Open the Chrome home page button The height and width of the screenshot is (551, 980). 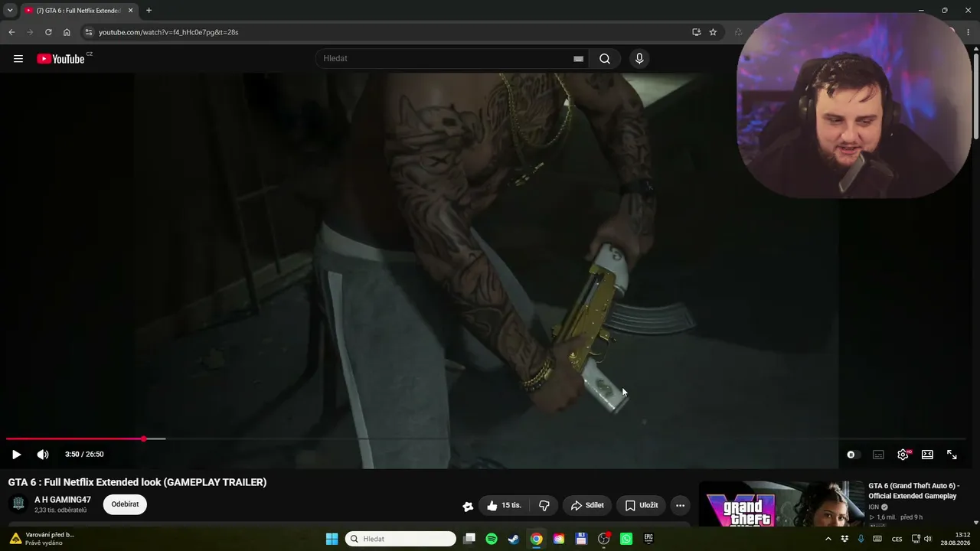[x=67, y=32]
